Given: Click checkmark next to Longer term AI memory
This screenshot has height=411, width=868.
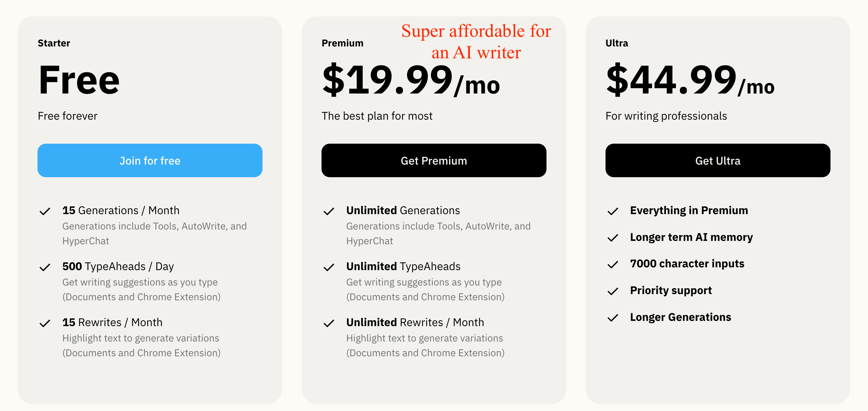Looking at the screenshot, I should click(613, 238).
